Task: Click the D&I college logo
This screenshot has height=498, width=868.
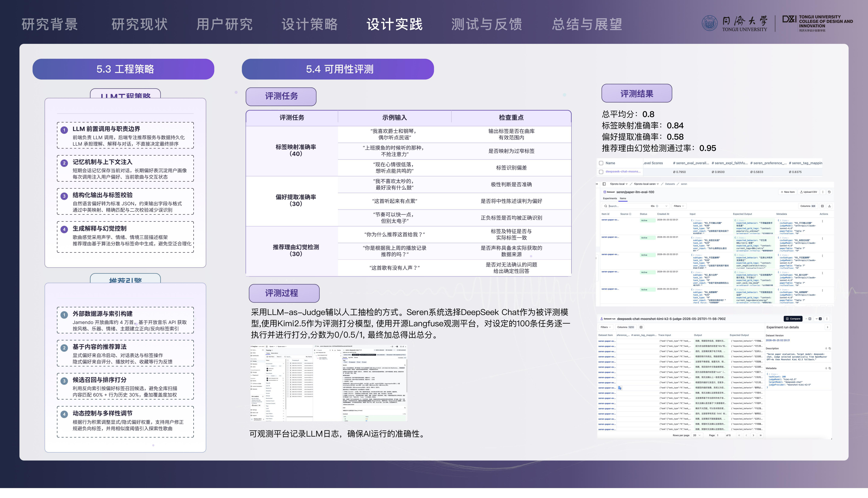Action: pyautogui.click(x=789, y=19)
